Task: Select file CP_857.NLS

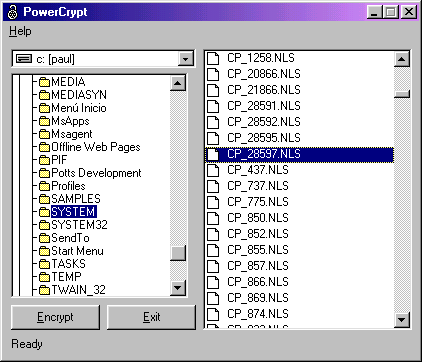Action: tap(258, 266)
